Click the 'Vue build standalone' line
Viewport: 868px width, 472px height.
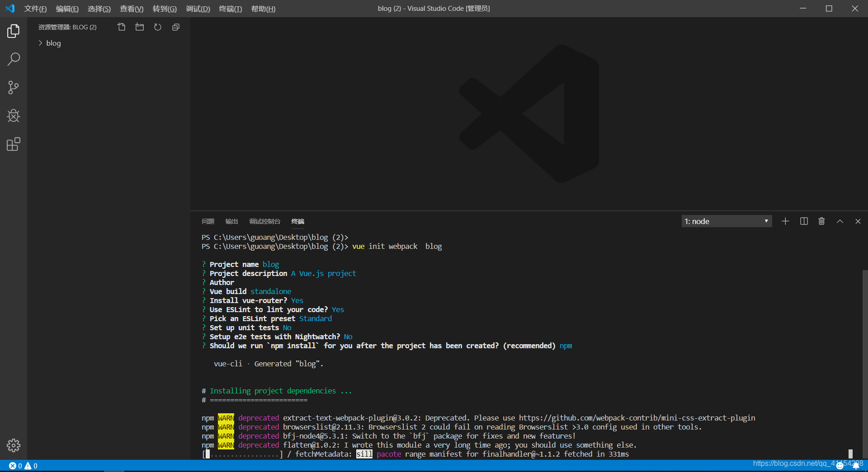tap(246, 292)
